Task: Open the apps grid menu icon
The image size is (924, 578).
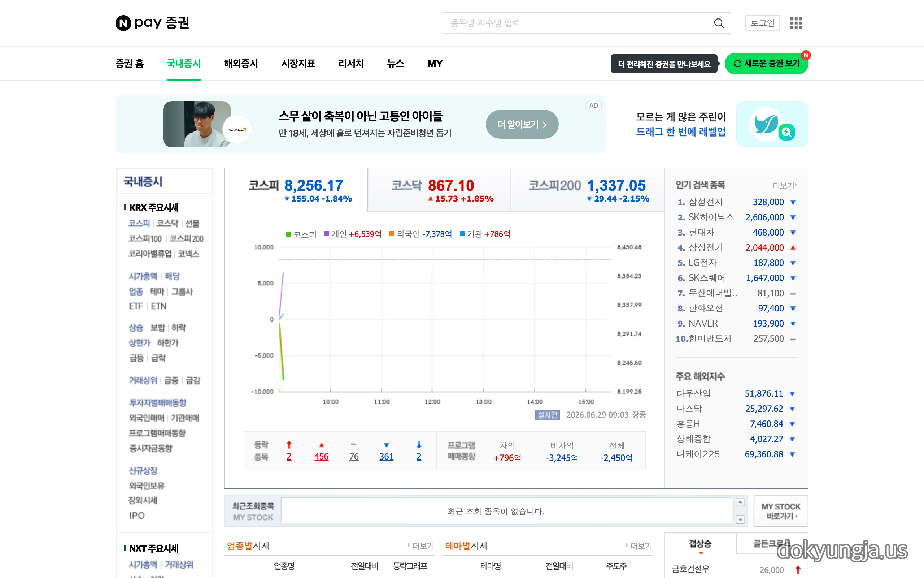Action: click(x=796, y=23)
